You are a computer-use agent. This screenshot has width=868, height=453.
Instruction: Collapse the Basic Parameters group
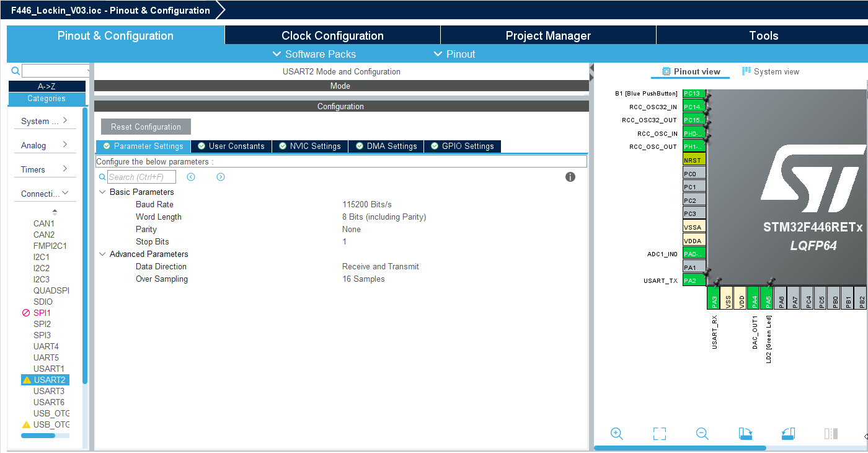point(102,192)
